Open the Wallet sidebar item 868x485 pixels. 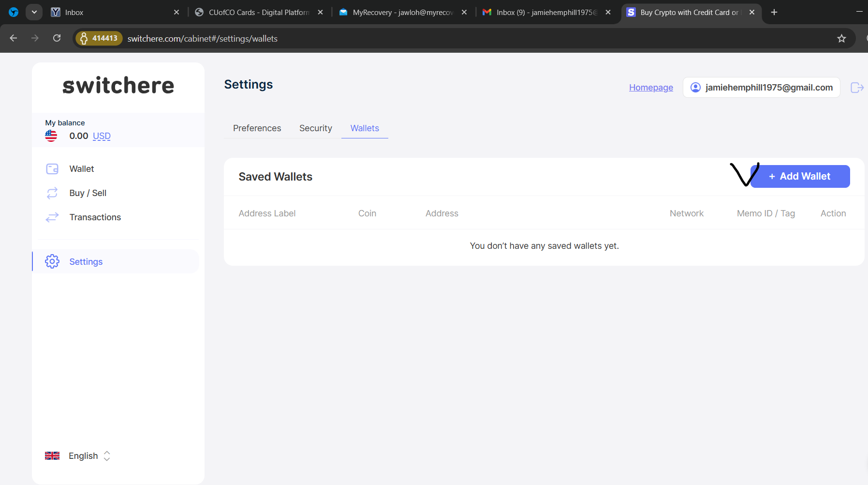[x=81, y=169]
